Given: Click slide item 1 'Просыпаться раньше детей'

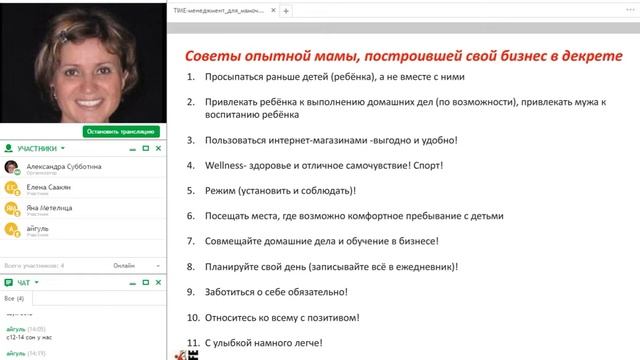Looking at the screenshot, I should (x=335, y=77).
